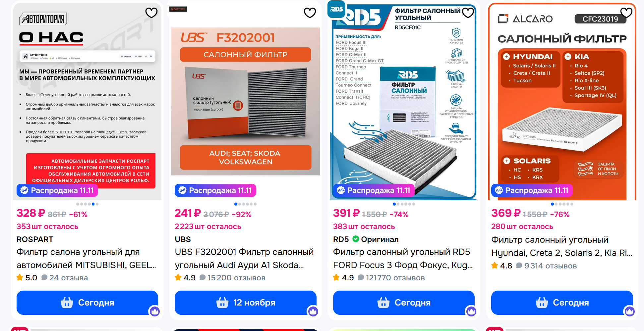This screenshot has width=644, height=331.
Task: Open 121770 отзывов reviews for RD5 filter
Action: pyautogui.click(x=392, y=278)
